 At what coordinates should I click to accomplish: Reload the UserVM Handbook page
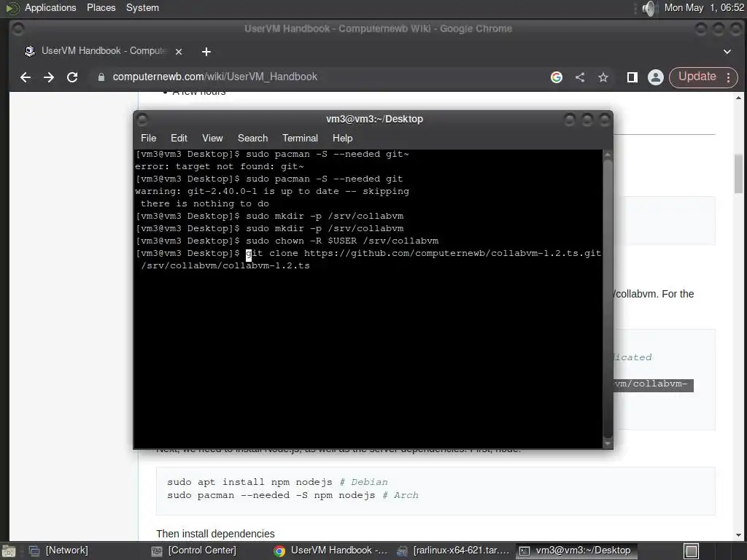point(72,77)
